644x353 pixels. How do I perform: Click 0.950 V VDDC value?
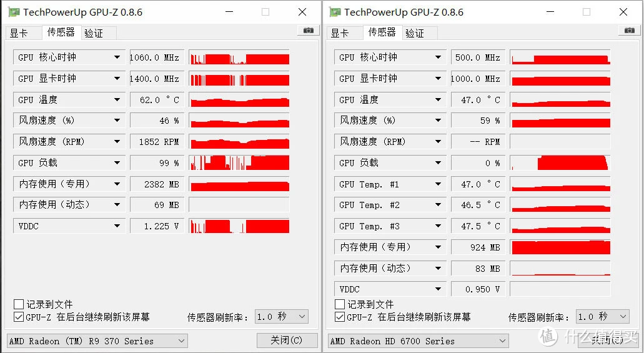(x=478, y=289)
